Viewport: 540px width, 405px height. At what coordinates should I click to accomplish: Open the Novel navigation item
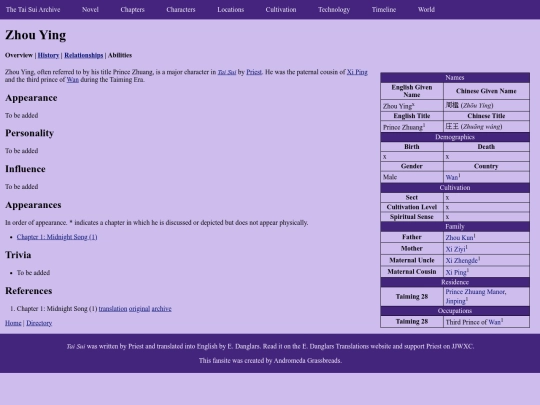point(90,10)
